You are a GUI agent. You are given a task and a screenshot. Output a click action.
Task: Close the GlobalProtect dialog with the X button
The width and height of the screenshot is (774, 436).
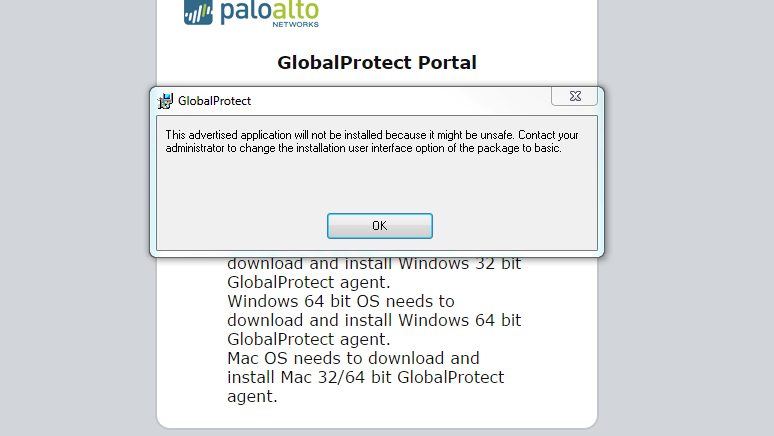(x=574, y=97)
